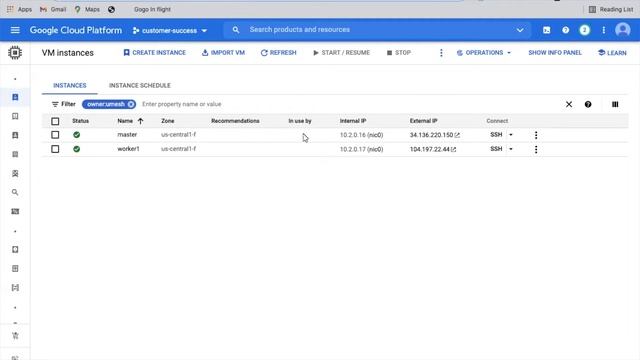
Task: Open the sidebar magnifier icon
Action: [15, 192]
